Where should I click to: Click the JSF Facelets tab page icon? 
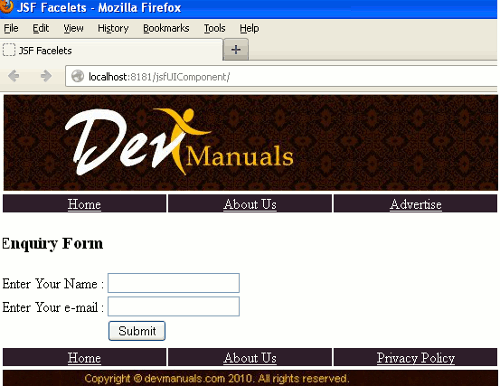(9, 50)
